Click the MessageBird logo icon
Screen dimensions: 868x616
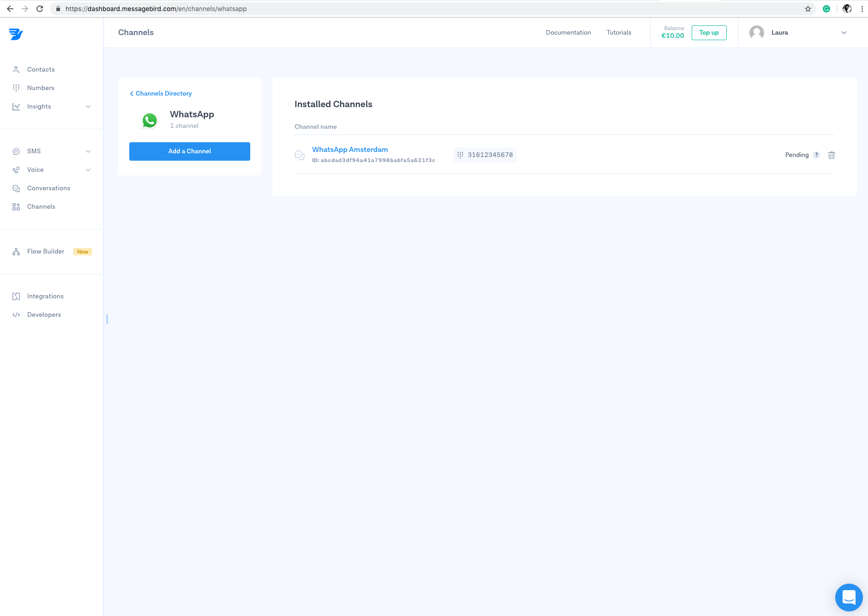(x=16, y=34)
